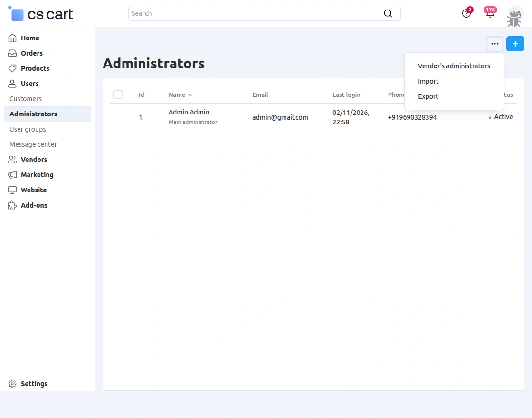The width and height of the screenshot is (532, 418).
Task: Click the Add-ons puzzle piece icon
Action: [12, 205]
